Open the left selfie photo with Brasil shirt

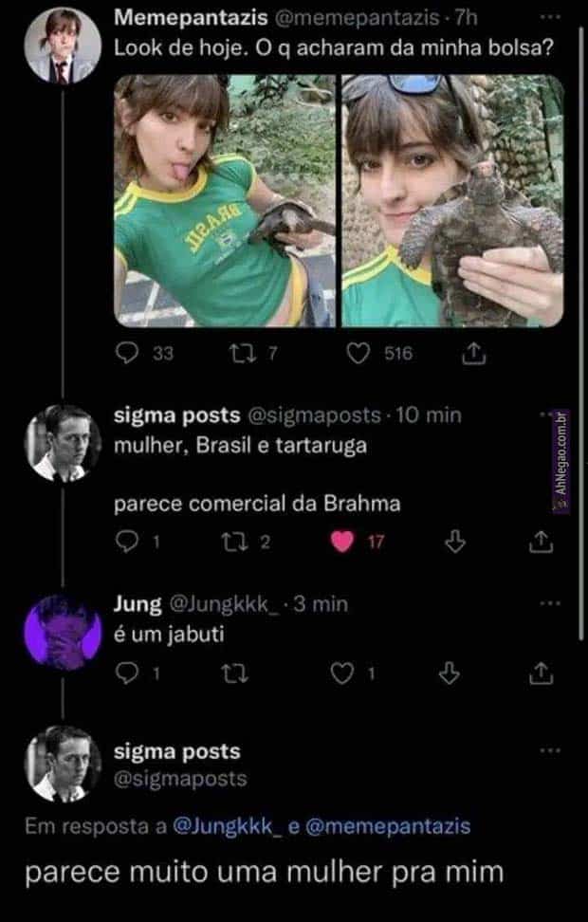(224, 201)
